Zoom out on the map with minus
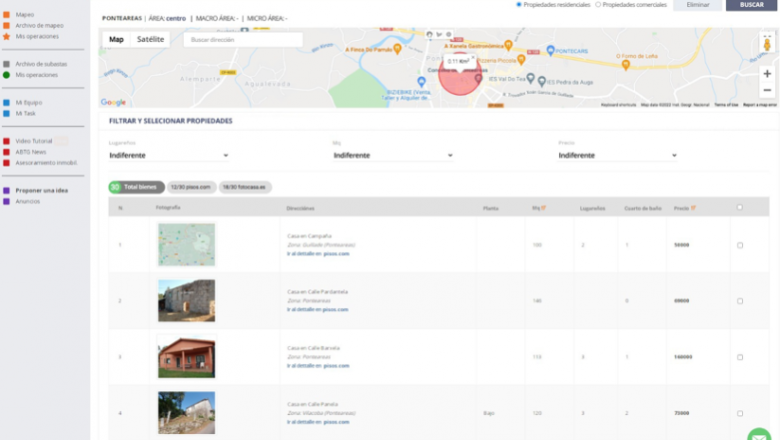780x440 pixels. pos(767,90)
